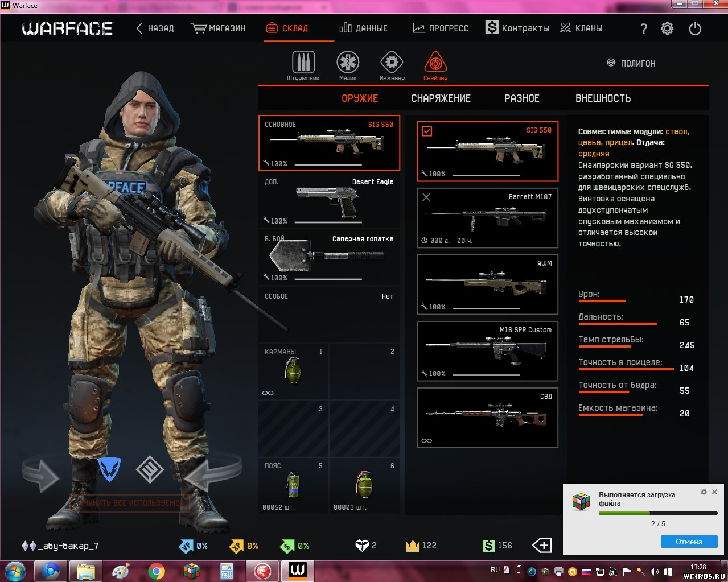
Task: Click the power exit icon
Action: tap(695, 28)
